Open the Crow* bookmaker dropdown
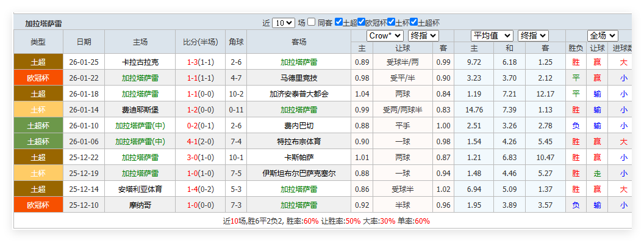Viewport: 644px width, 242px height. [x=385, y=36]
